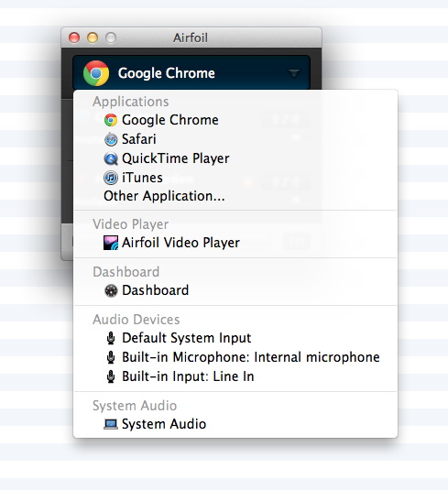Click the iTunes music note icon
This screenshot has width=448, height=490.
coord(111,178)
